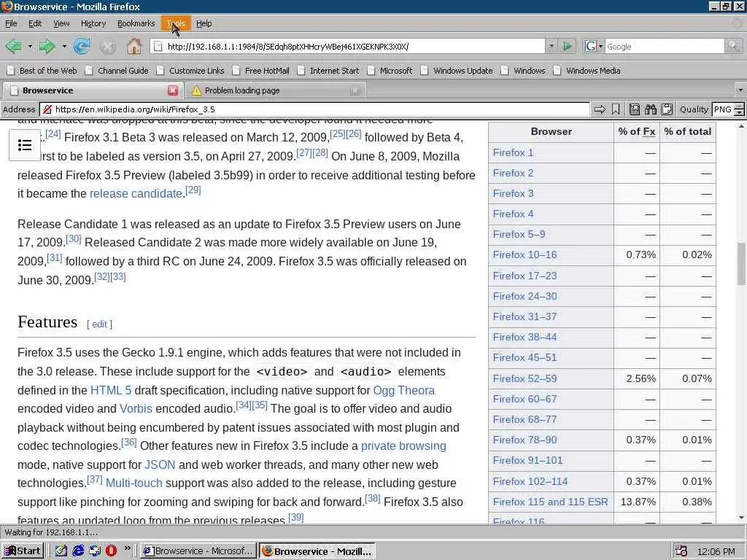Image resolution: width=747 pixels, height=560 pixels.
Task: Launch Internet Explorer from quick launch
Action: click(x=78, y=551)
